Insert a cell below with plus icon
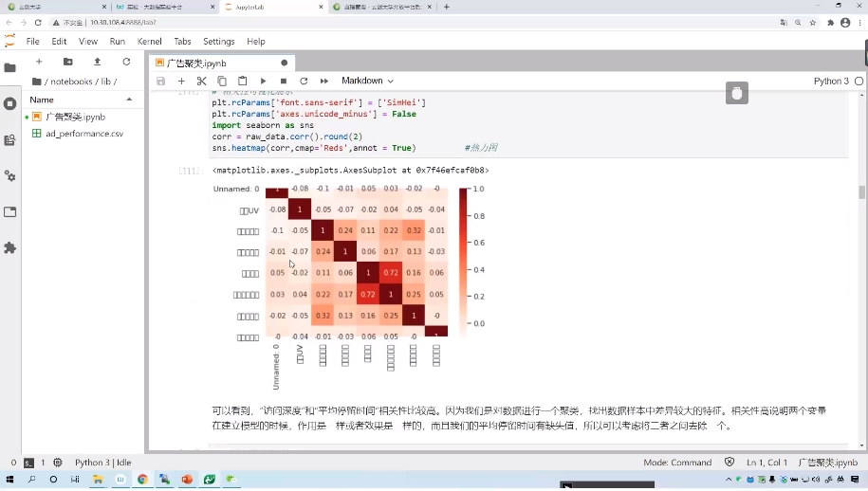868x491 pixels. click(181, 82)
